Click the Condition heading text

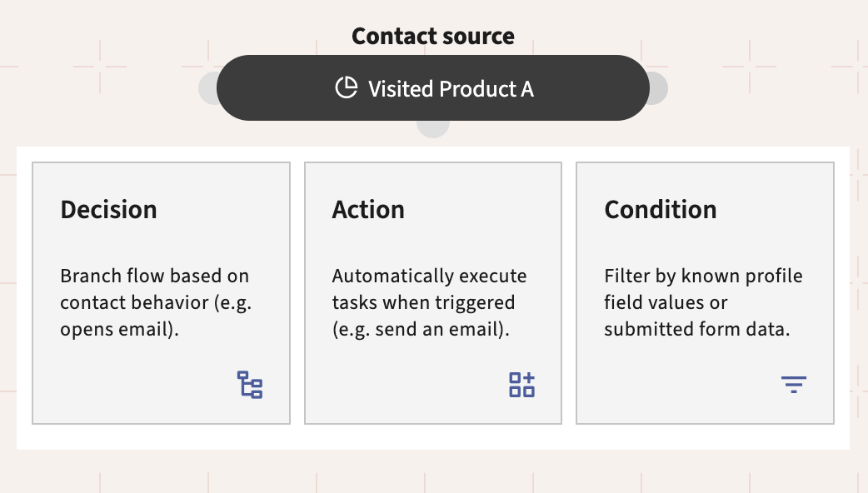pos(661,210)
